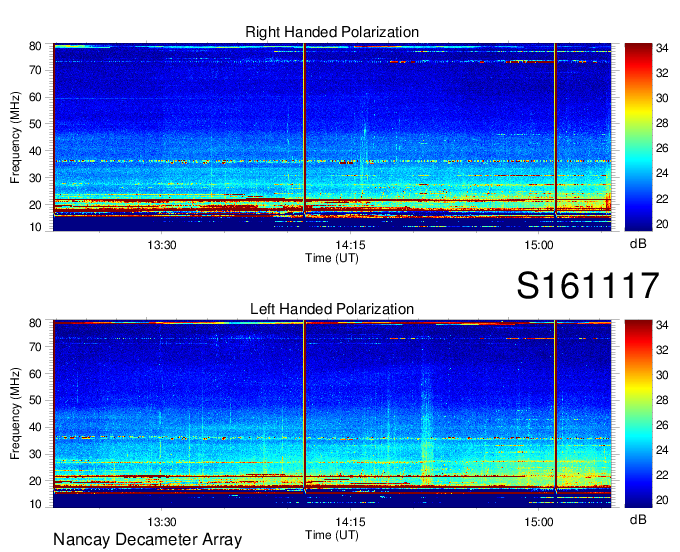Select the S161117 observation label

588,285
